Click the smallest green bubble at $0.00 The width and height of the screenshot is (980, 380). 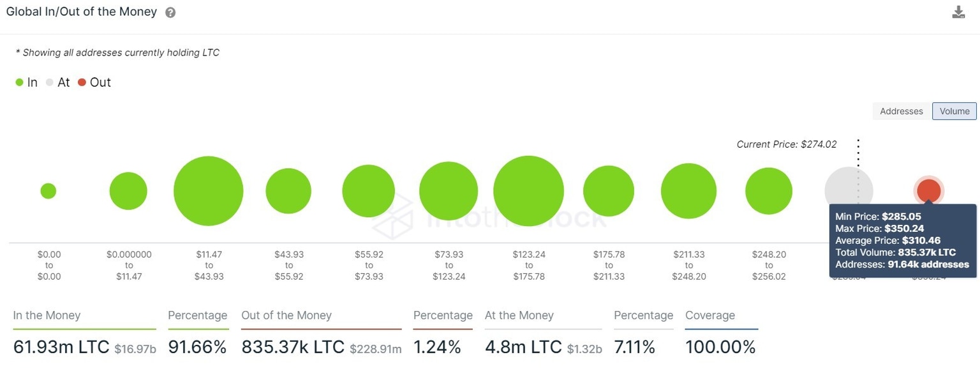48,190
